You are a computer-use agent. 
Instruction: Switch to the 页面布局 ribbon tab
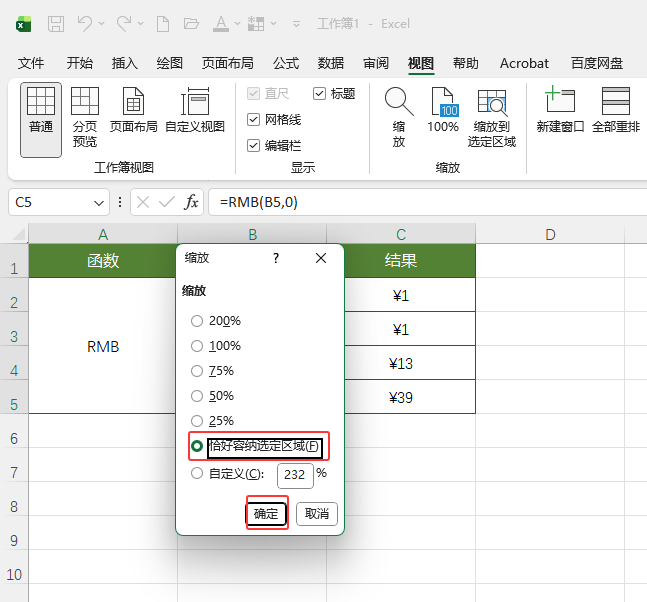(x=227, y=63)
